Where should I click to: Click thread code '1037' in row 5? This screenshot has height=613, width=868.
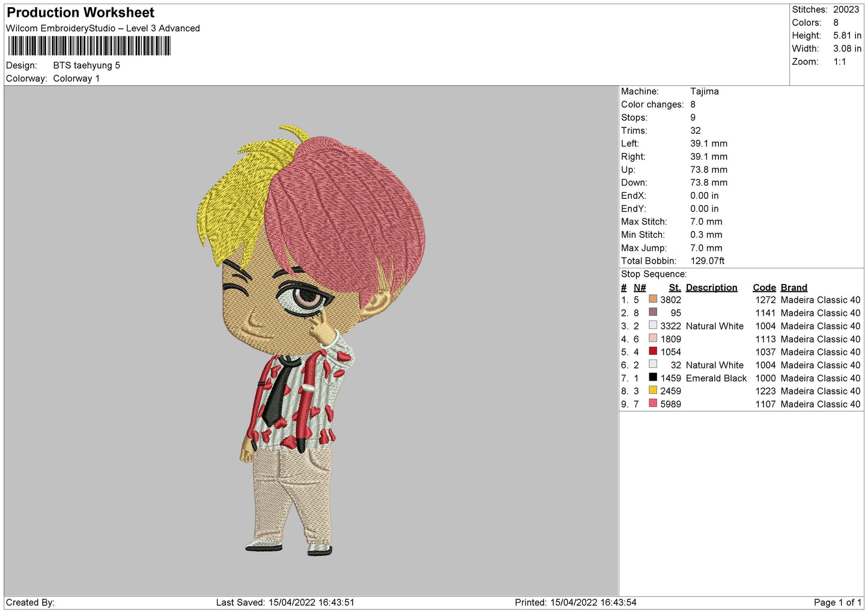pos(765,352)
